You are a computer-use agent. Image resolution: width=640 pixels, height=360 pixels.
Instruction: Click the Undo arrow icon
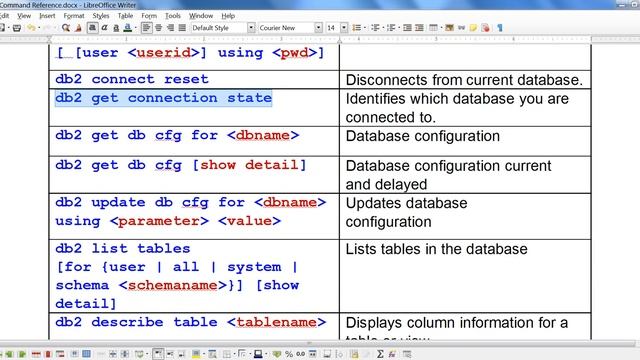[x=31, y=28]
